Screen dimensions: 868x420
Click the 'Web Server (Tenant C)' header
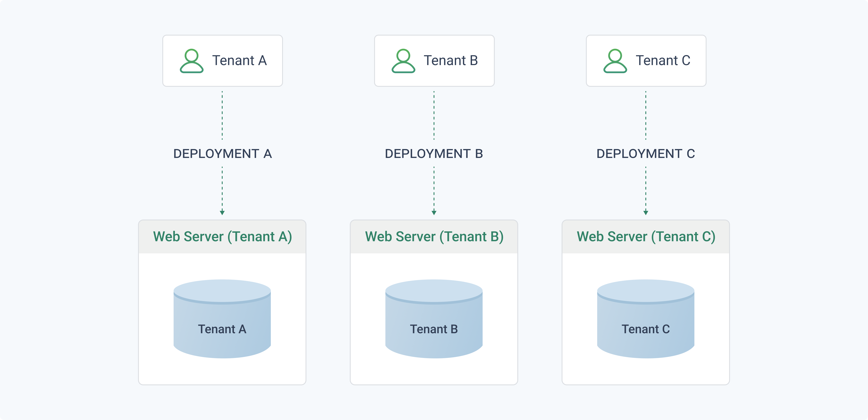tap(646, 237)
